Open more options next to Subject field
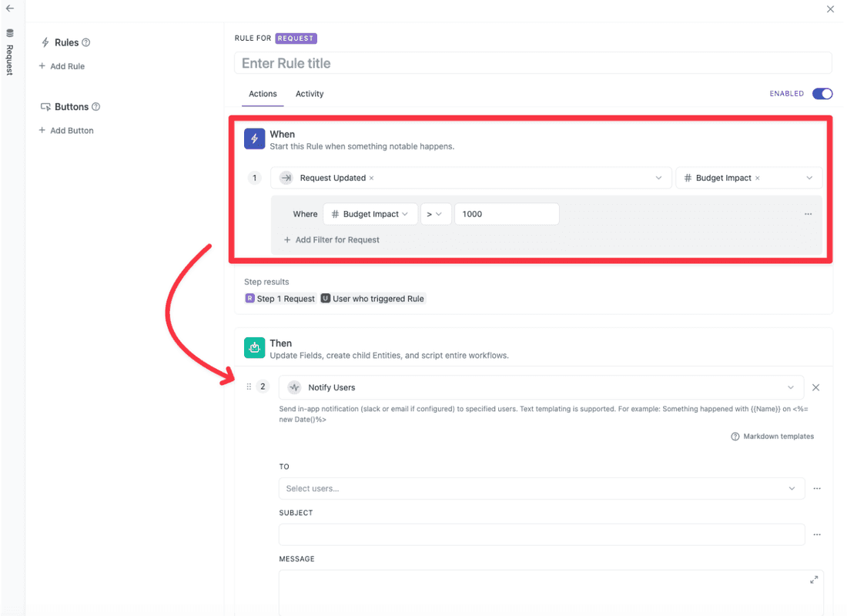 pos(817,534)
